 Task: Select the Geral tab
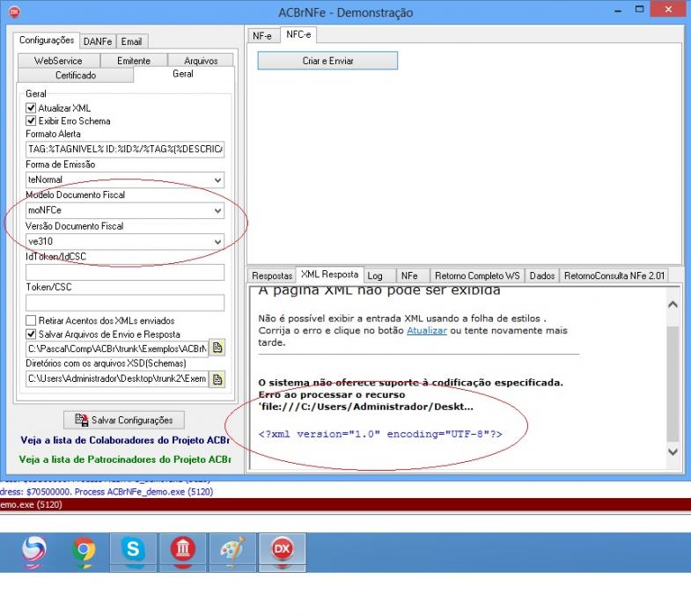coord(183,74)
